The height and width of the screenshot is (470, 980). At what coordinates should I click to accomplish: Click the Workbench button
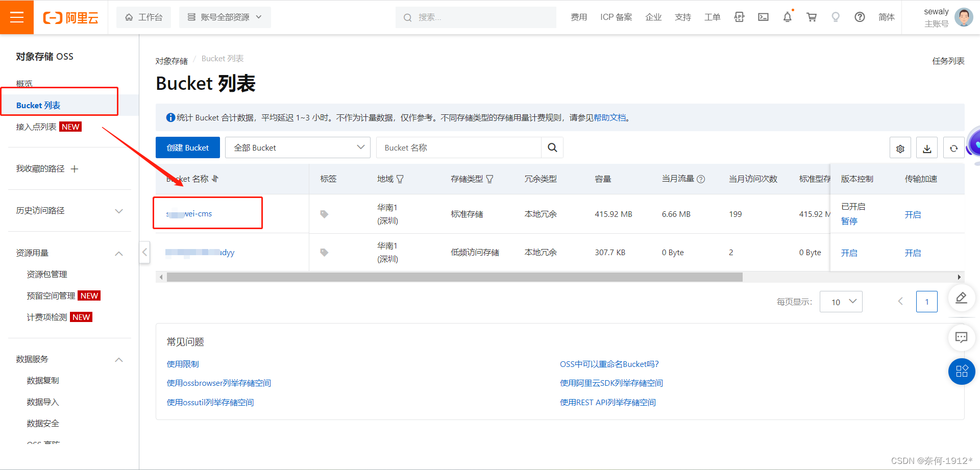(144, 17)
